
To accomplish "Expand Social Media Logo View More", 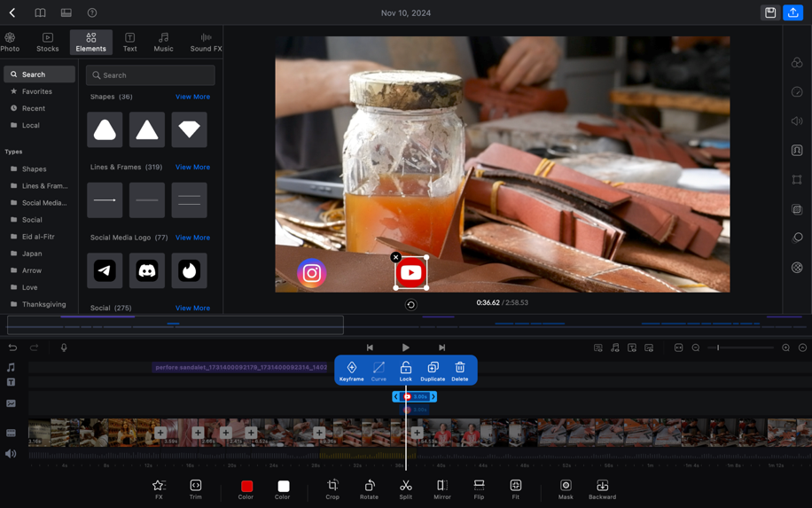I will pos(192,238).
